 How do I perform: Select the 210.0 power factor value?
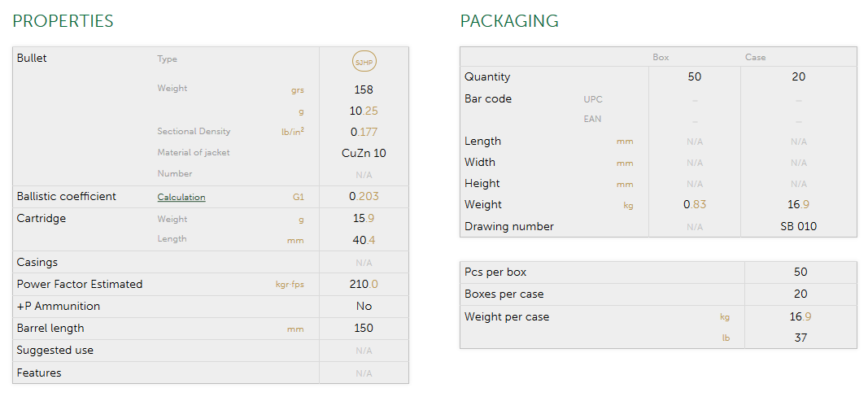(364, 285)
